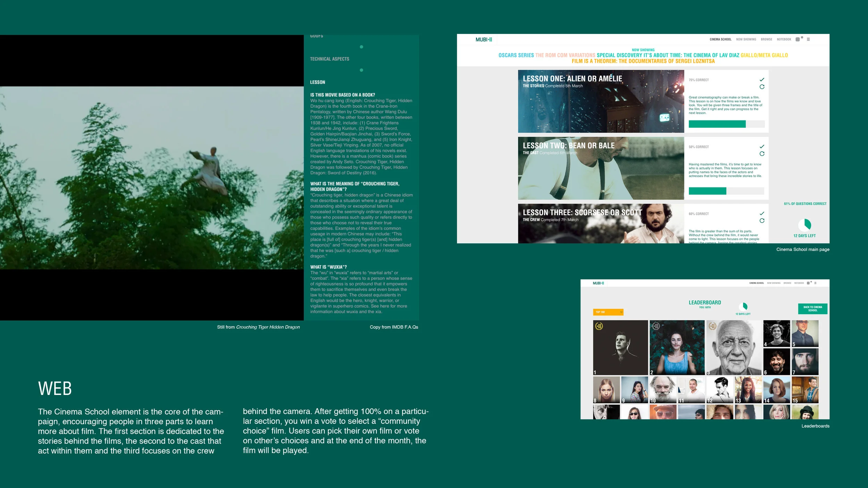Screen dimensions: 868x488
Task: Open Now Showing tab on main page
Action: point(746,40)
